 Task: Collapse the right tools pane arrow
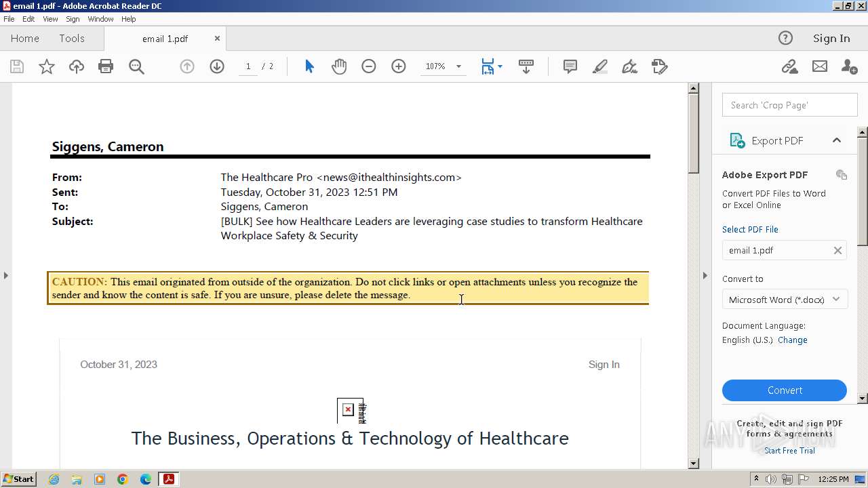[705, 275]
